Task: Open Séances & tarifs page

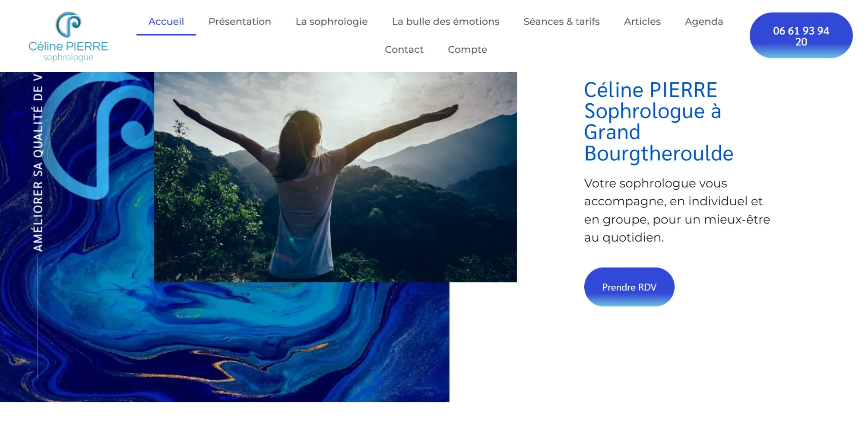Action: pos(561,22)
